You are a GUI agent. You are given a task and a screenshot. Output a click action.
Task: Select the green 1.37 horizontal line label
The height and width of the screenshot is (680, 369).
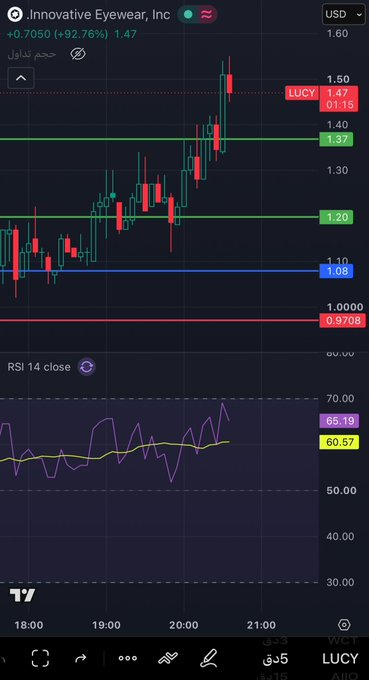(337, 139)
